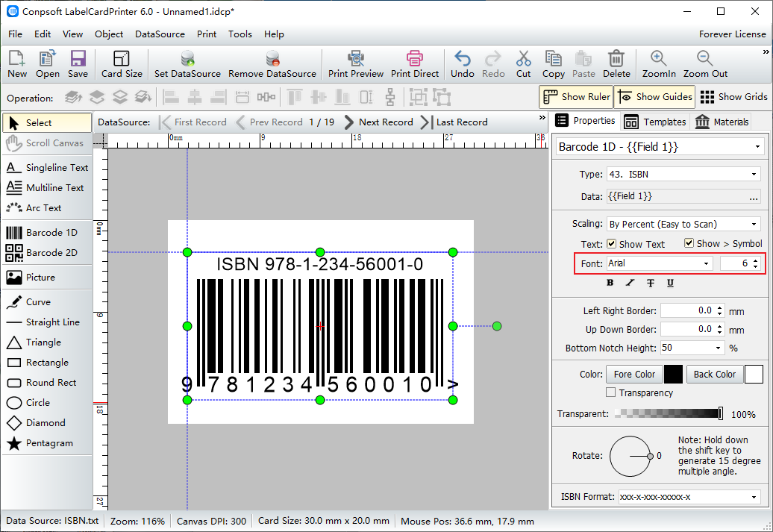Toggle the Show > Symbol checkbox
Viewport: 773px width, 532px height.
(689, 243)
